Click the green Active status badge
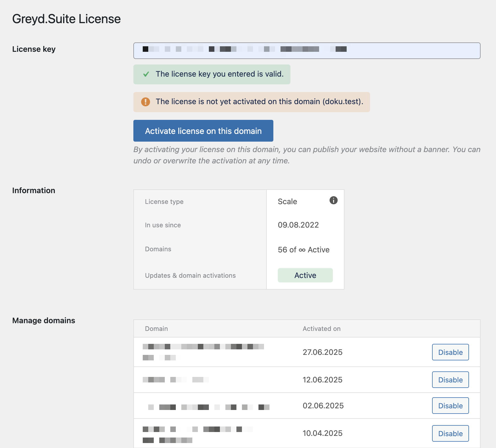496x448 pixels. 305,275
